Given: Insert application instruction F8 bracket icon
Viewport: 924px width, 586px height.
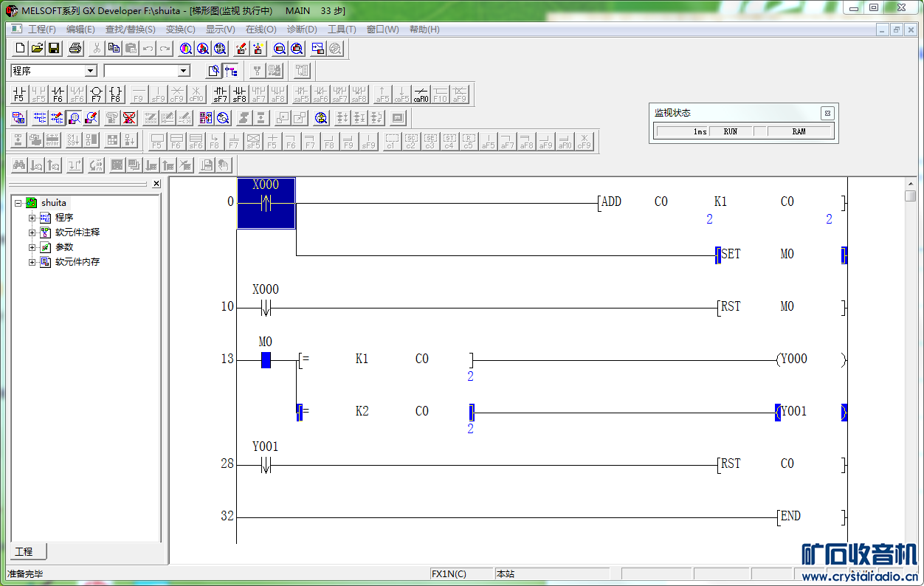Looking at the screenshot, I should pos(115,94).
